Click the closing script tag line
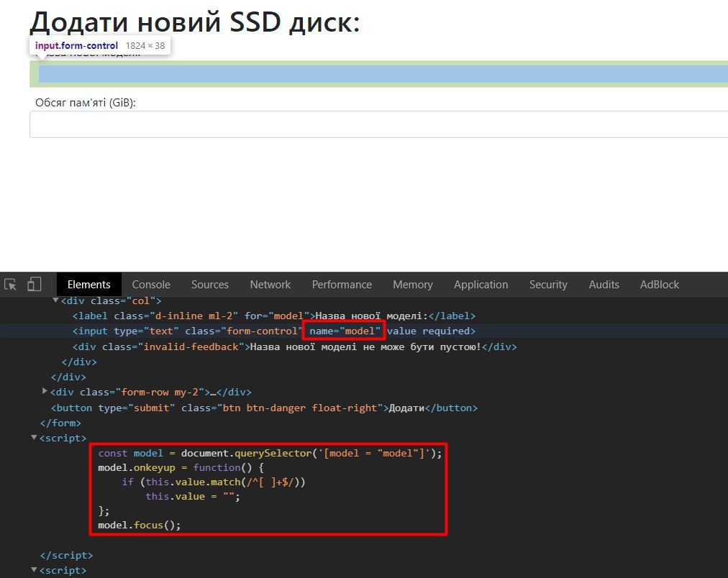 tap(66, 555)
